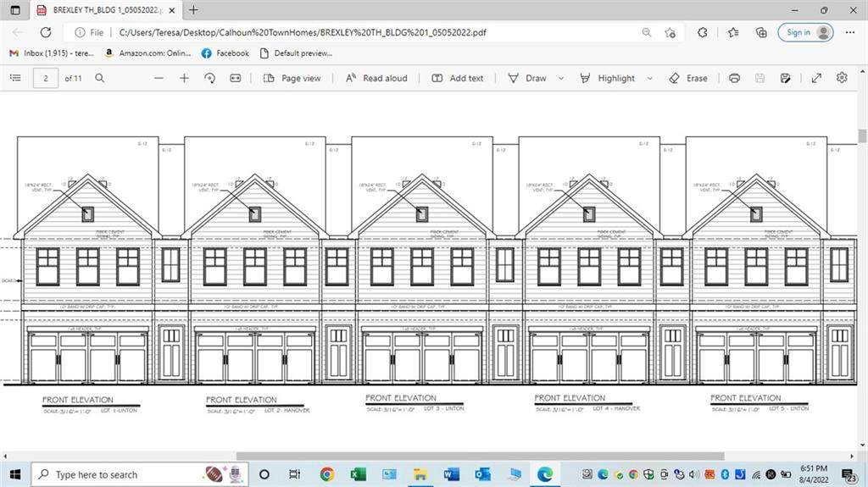Click the vertical scrollbar thumb
Image resolution: width=868 pixels, height=487 pixels.
tap(862, 136)
